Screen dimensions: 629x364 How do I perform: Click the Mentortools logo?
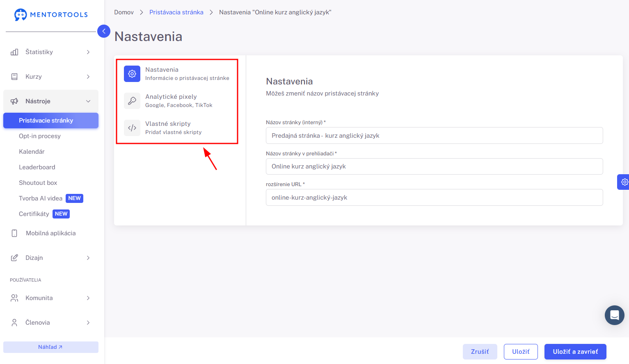51,15
